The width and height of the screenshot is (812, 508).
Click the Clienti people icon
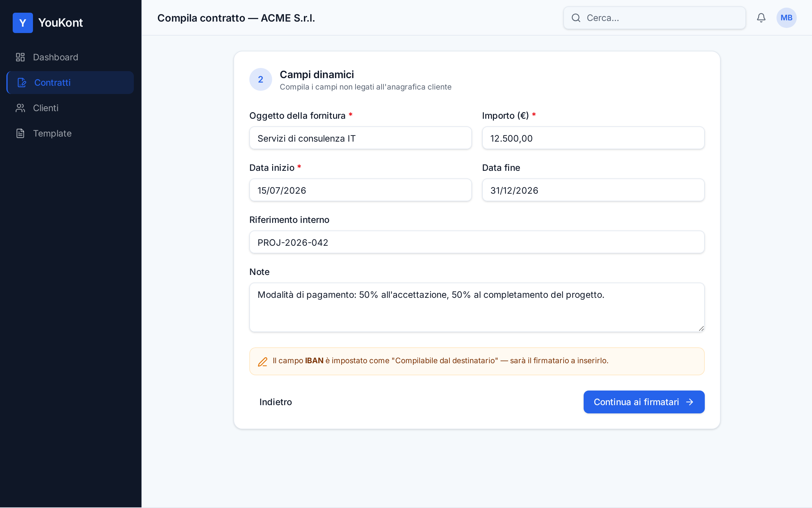point(20,108)
